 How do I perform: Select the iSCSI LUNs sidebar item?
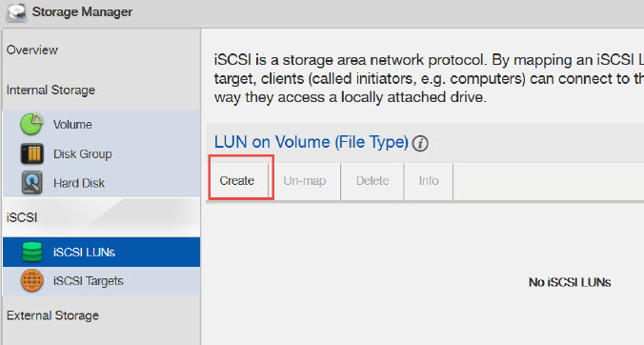point(101,252)
